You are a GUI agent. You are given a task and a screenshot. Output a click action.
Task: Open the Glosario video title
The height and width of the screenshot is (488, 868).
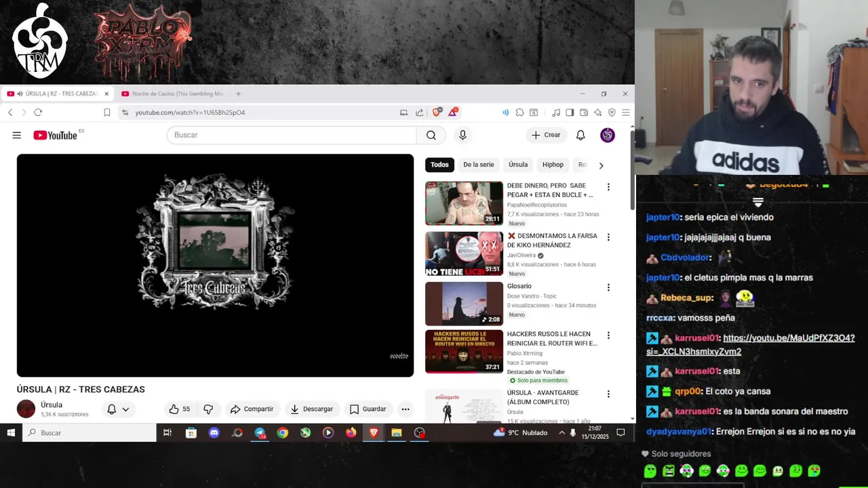coord(519,286)
